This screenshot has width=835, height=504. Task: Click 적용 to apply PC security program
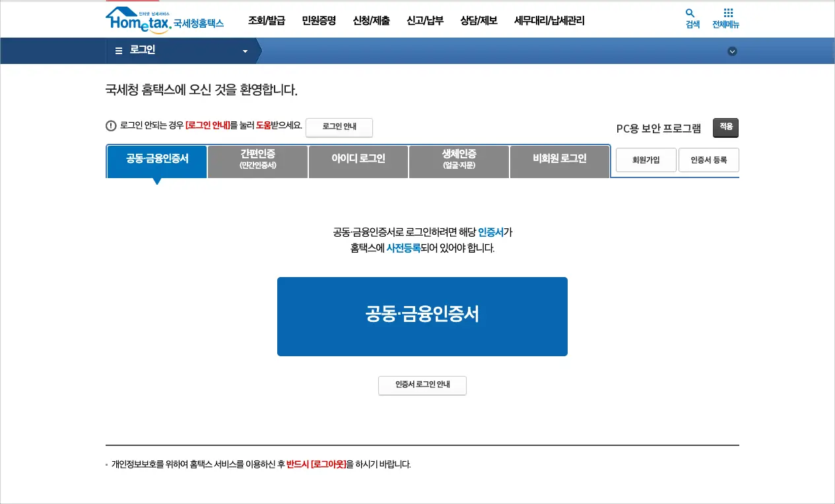[x=725, y=127]
